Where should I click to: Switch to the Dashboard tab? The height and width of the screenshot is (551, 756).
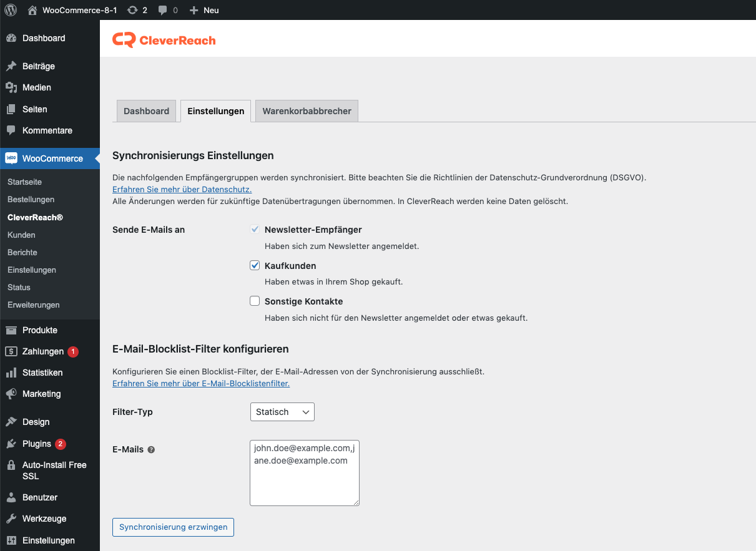pos(146,111)
